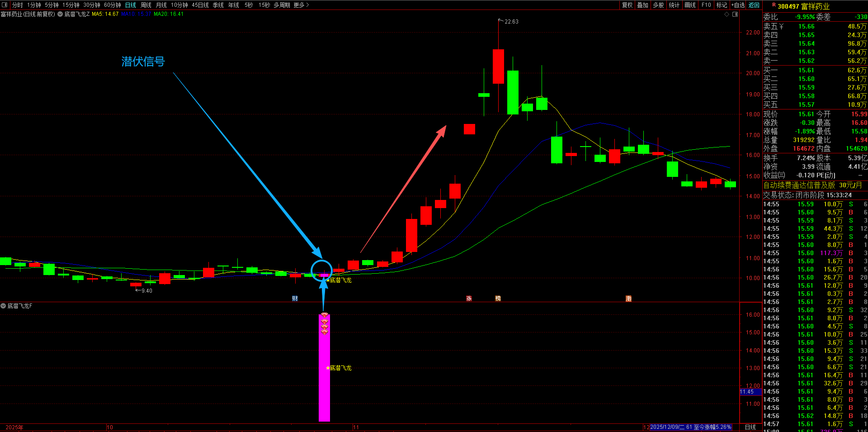Open 底潜飞龙Z indicator dropdown on main chart
The image size is (868, 432).
pos(60,14)
